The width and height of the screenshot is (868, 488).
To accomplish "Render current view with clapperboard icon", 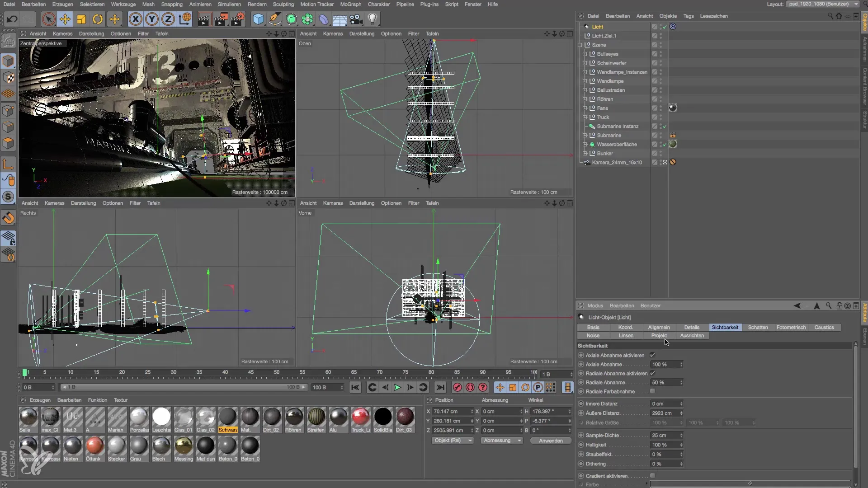I will 204,19.
